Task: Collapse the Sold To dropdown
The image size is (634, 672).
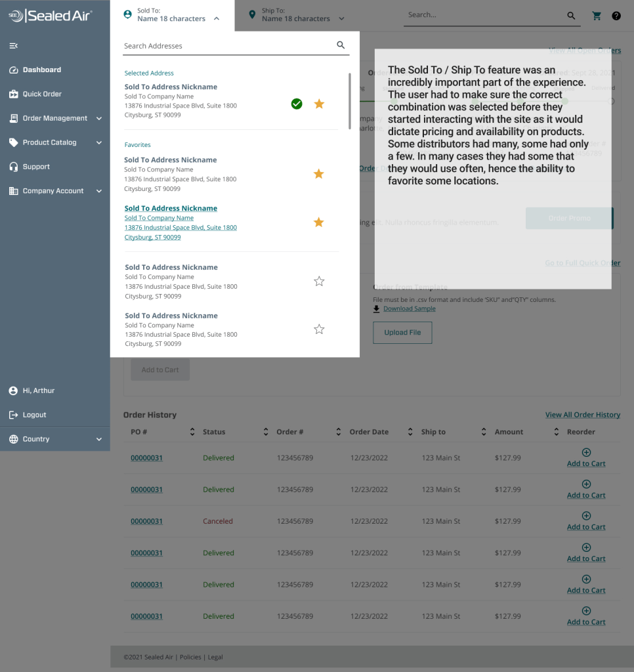Action: pos(217,19)
